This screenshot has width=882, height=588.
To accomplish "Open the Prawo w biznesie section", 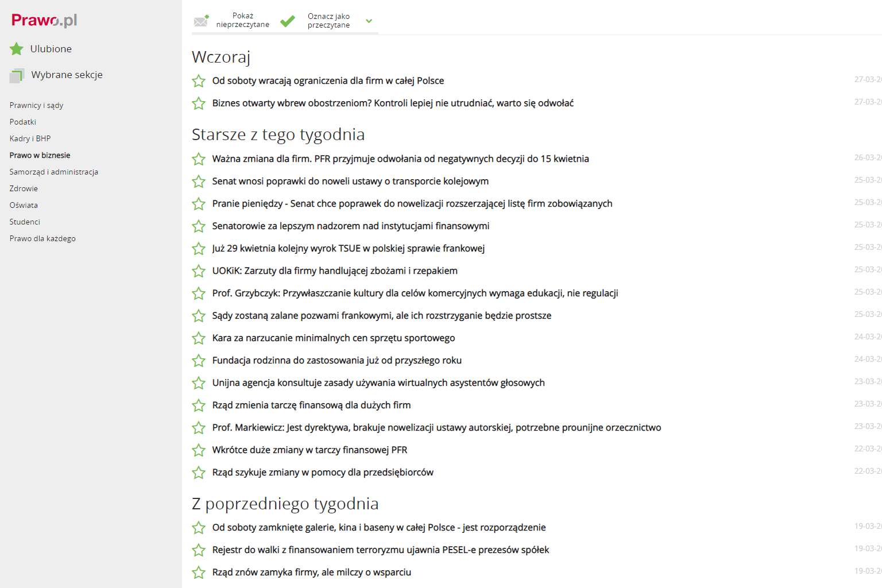I will click(x=40, y=155).
